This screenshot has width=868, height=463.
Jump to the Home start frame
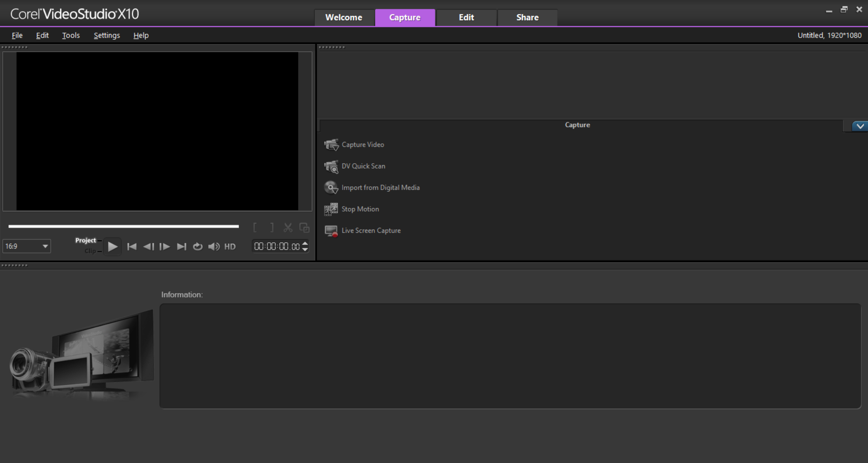click(x=132, y=246)
